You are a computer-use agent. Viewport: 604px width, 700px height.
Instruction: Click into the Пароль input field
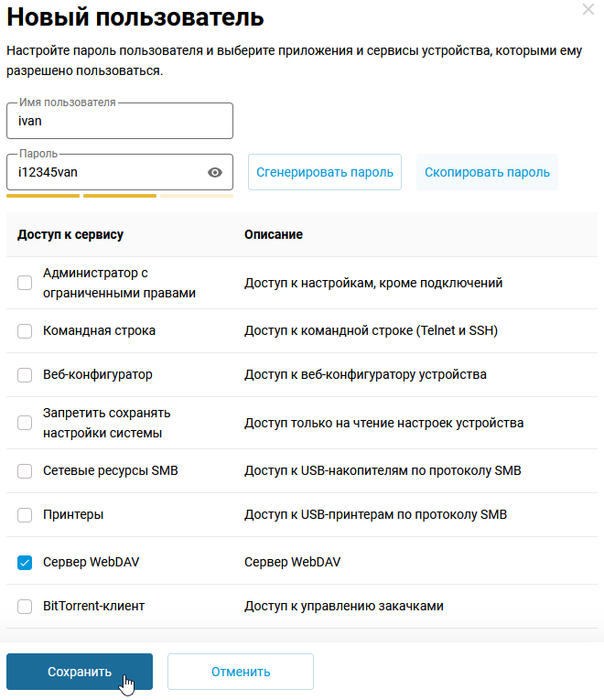[105, 172]
